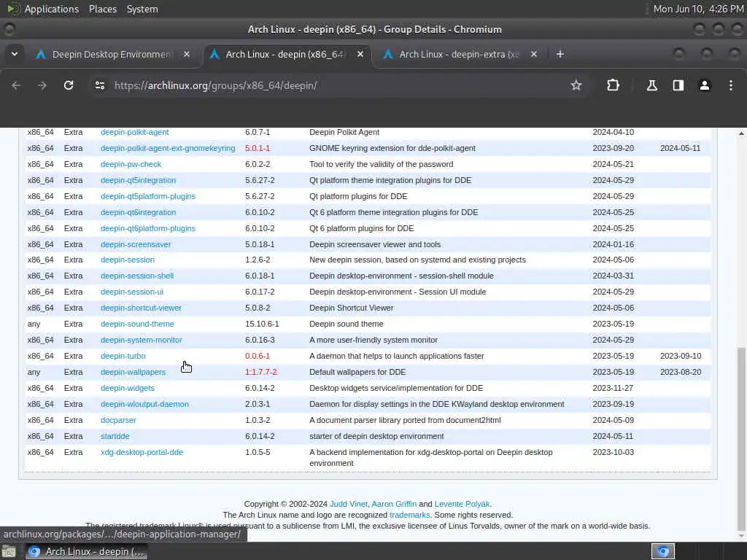747x560 pixels.
Task: Open the System menu
Action: [142, 9]
